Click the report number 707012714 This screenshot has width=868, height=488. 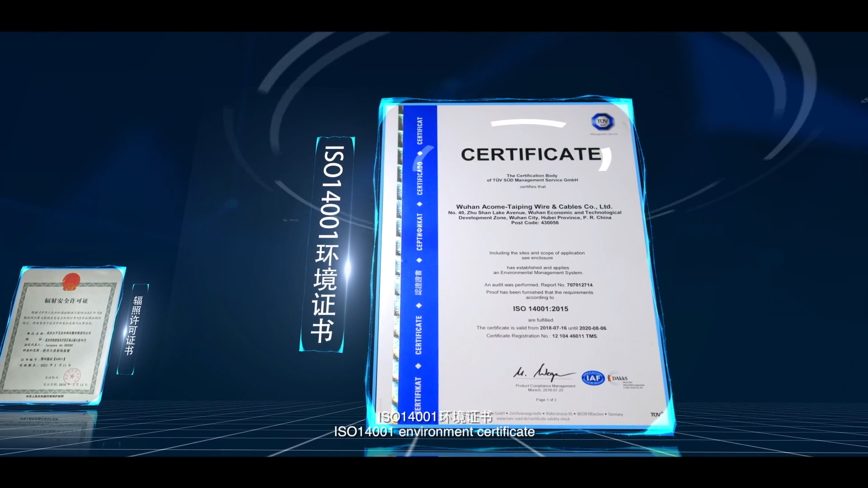[x=579, y=285]
